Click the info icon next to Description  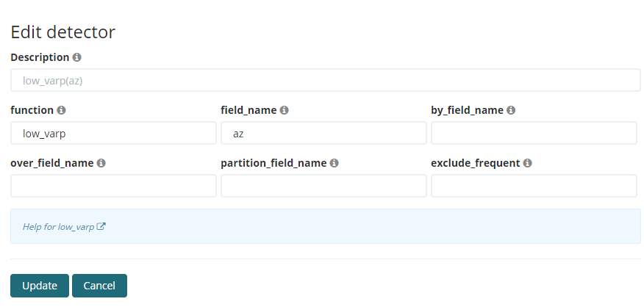[77, 57]
